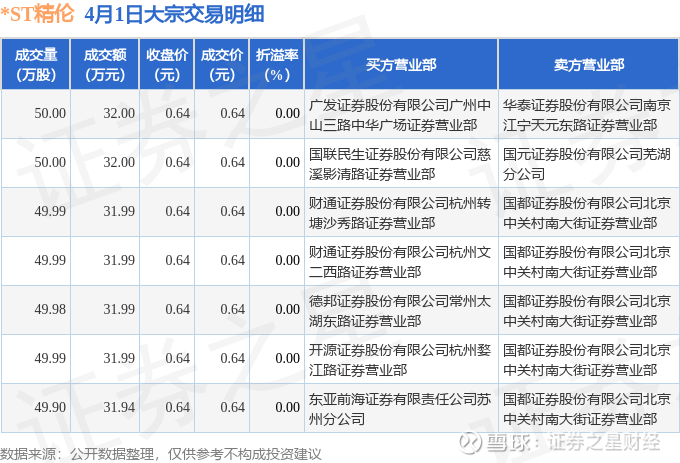Click buyer cell 开源证券杭州婺江路营业部
The width and height of the screenshot is (680, 463).
coord(400,360)
